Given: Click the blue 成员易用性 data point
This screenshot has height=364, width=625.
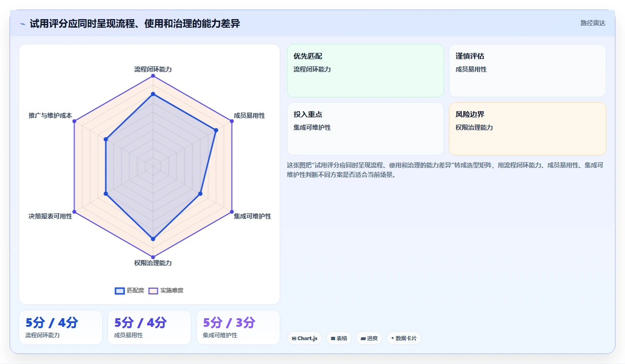Looking at the screenshot, I should [x=216, y=130].
